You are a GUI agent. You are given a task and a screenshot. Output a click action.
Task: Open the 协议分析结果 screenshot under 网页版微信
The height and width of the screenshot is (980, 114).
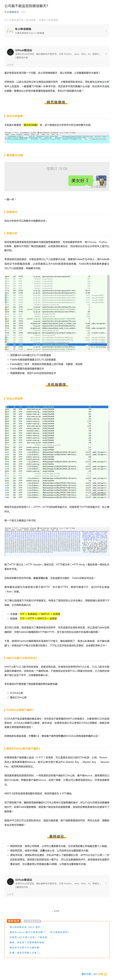click(x=57, y=137)
